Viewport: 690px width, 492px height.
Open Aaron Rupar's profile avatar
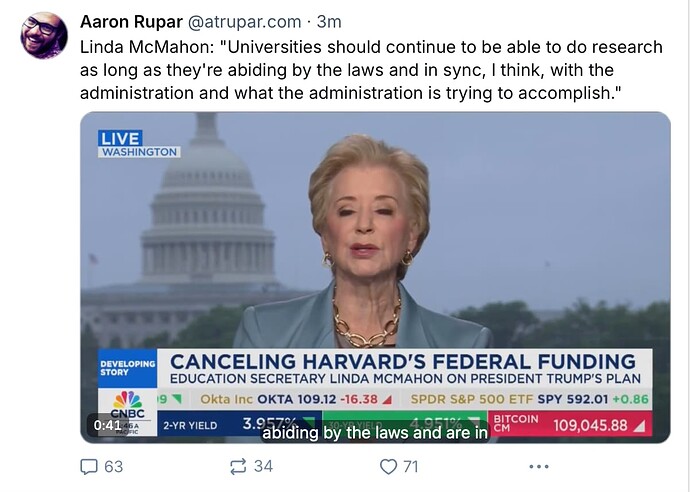tap(44, 35)
